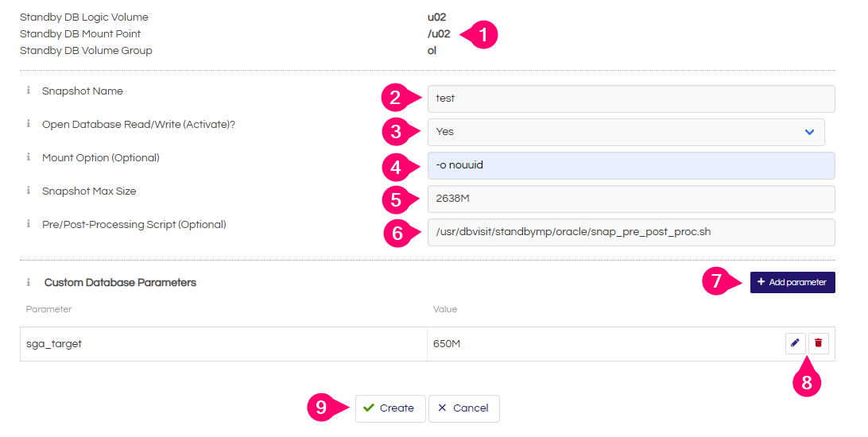
Task: Click info icon beside Open Database Read/Write
Action: click(x=29, y=123)
